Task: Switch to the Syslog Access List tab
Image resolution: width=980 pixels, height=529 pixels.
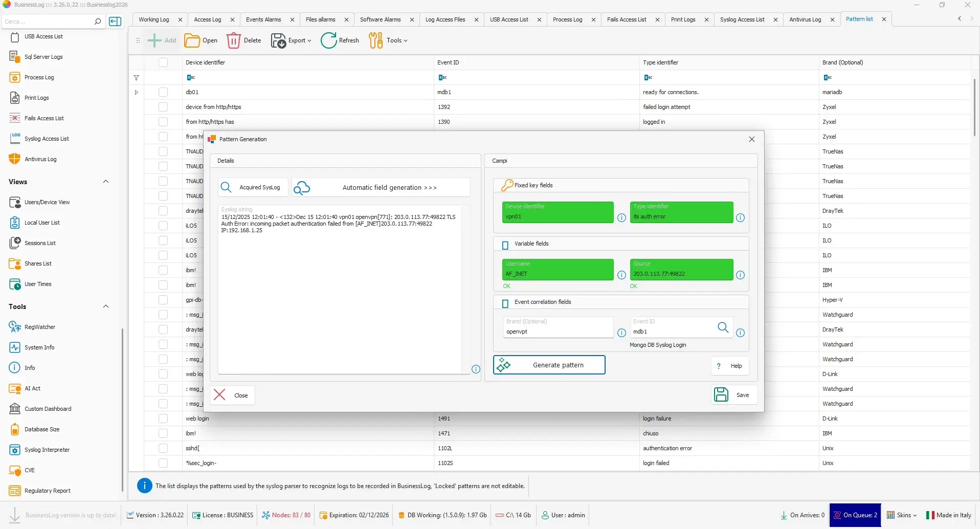Action: pyautogui.click(x=742, y=19)
